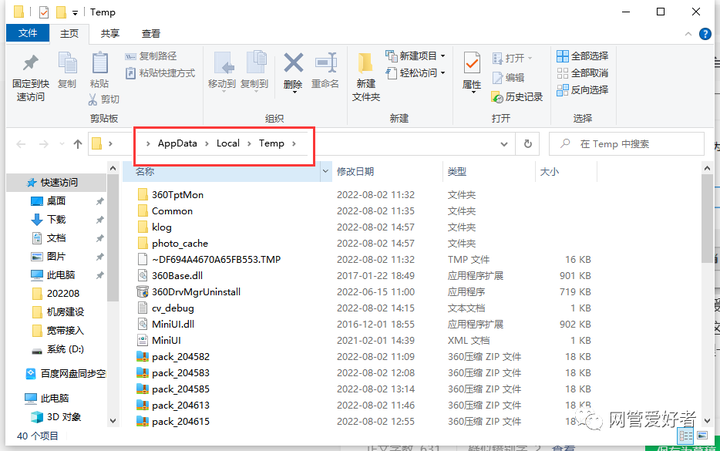The height and width of the screenshot is (451, 720).
Task: Click Invert selection (反向选择)
Action: 582,90
